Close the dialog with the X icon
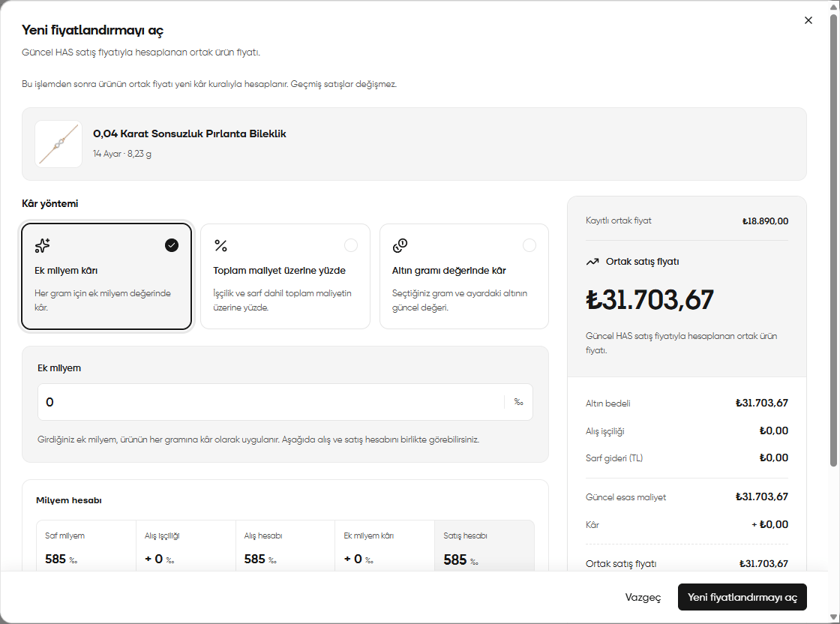The image size is (840, 624). coord(808,20)
